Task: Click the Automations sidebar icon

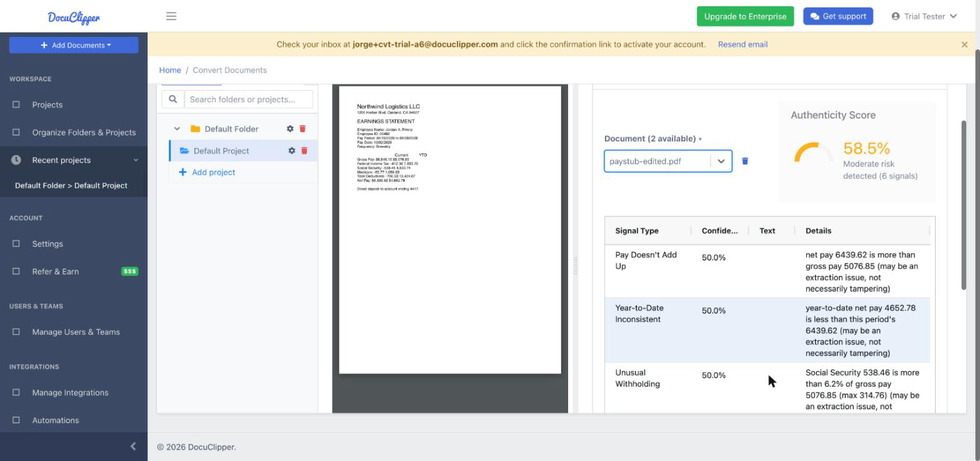Action: pyautogui.click(x=16, y=420)
